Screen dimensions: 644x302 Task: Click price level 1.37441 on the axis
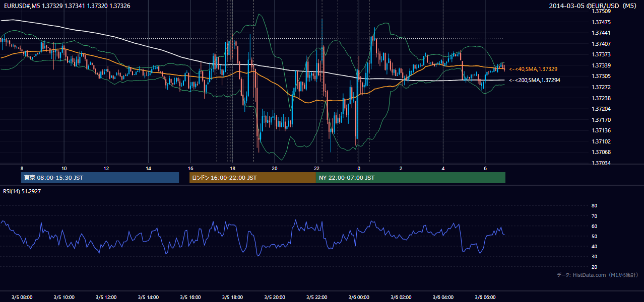601,33
